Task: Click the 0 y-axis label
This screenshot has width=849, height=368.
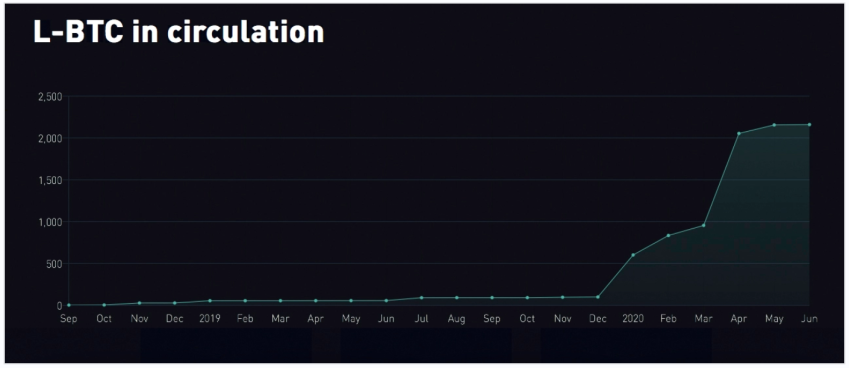Action: tap(60, 306)
